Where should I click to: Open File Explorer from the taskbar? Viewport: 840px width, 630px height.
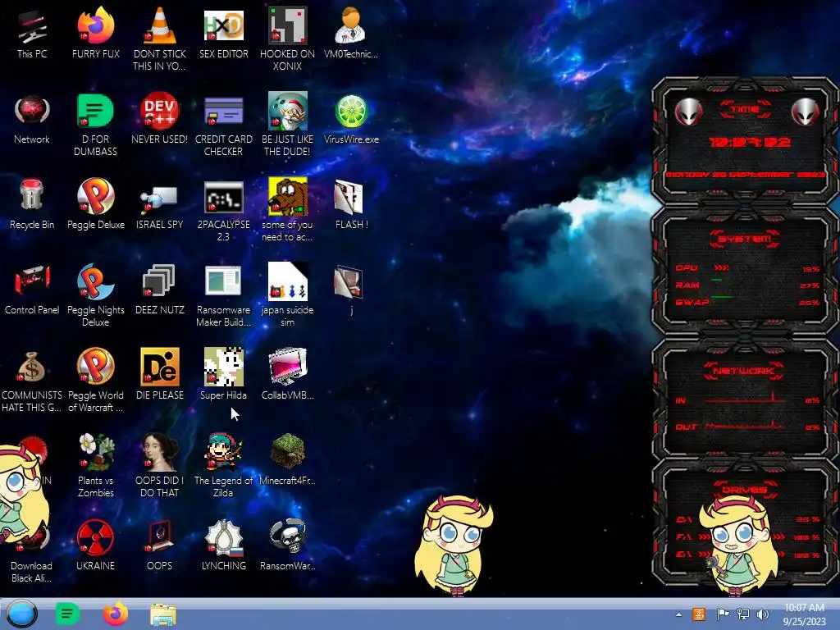(x=163, y=614)
